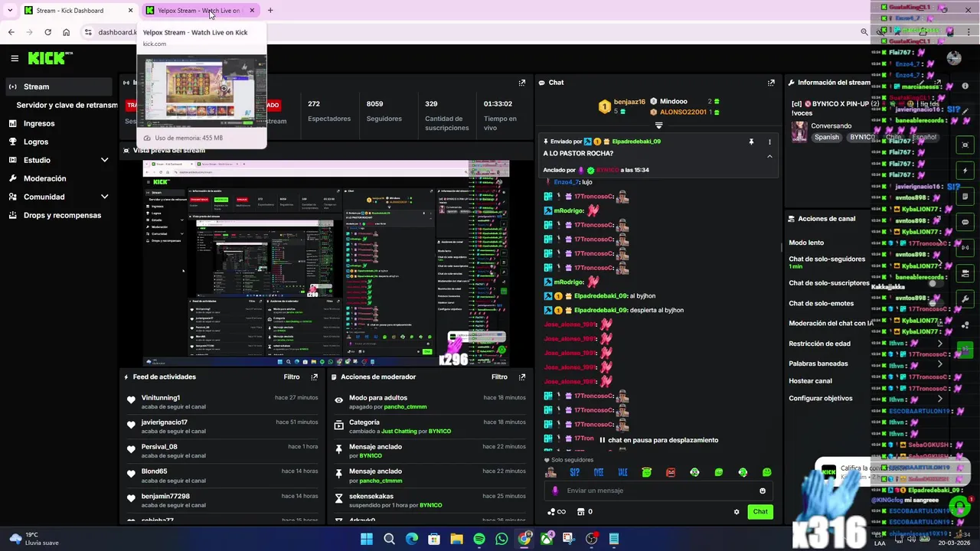Click the stream preview thumbnail
The image size is (980, 551).
(326, 263)
